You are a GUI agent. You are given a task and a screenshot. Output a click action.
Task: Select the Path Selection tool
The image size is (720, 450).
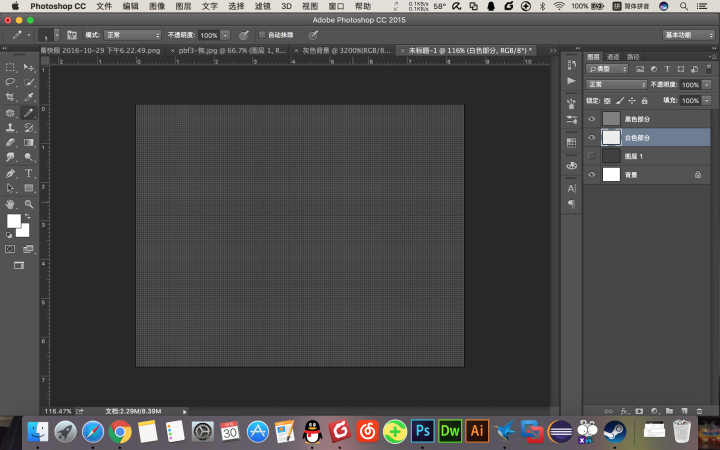click(10, 188)
